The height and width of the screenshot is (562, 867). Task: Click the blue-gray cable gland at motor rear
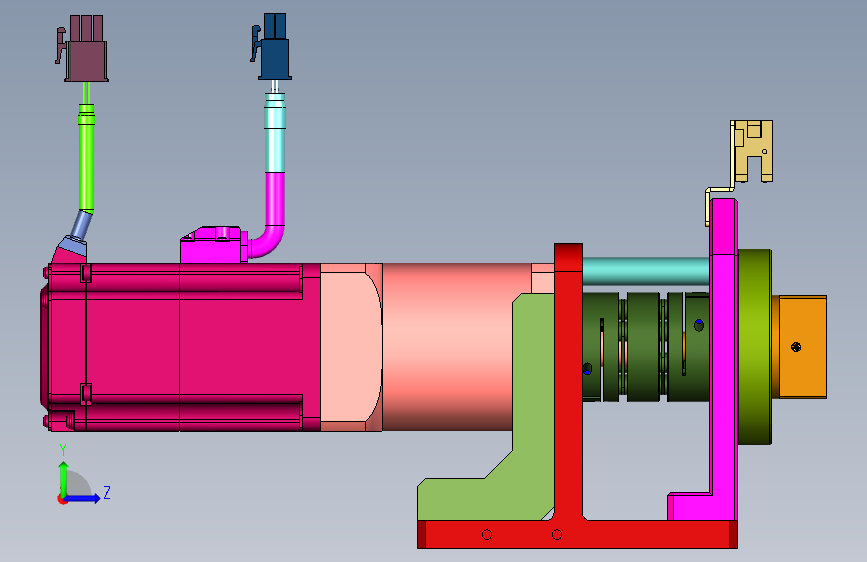click(78, 232)
